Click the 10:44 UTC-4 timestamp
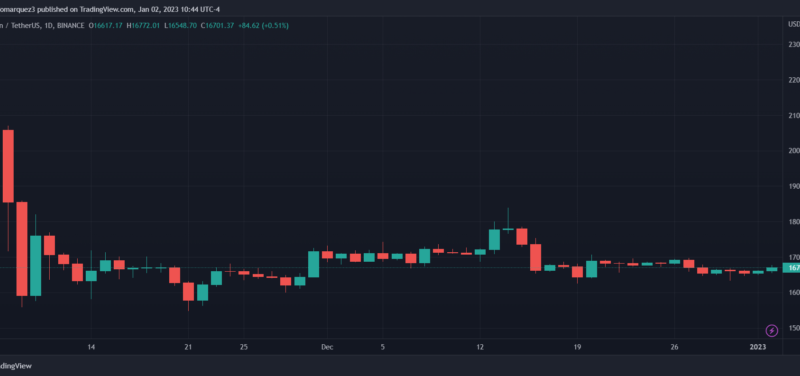 point(201,9)
